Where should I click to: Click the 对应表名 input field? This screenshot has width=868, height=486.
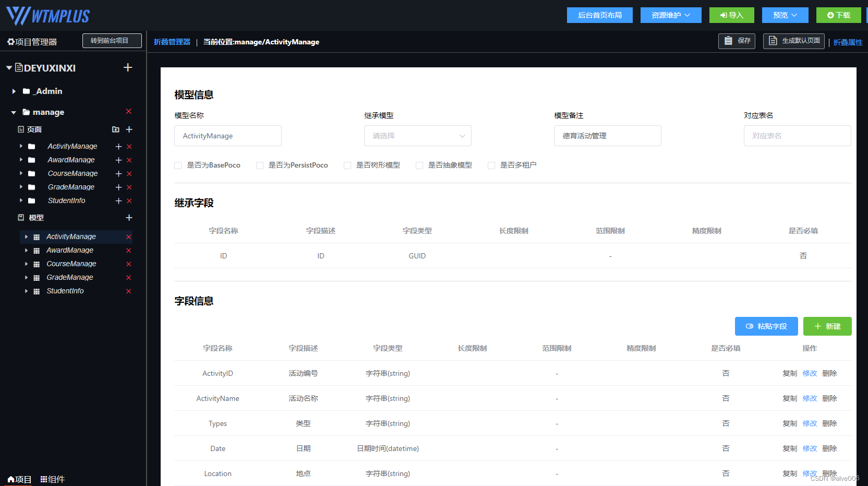pos(797,136)
